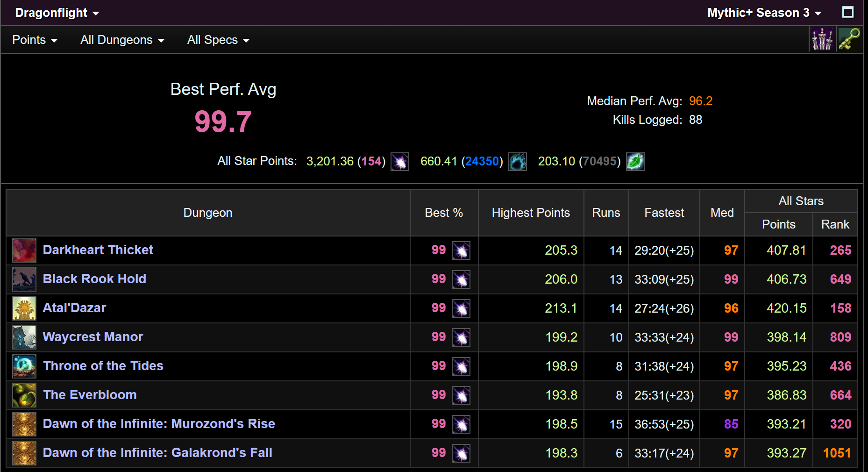Click the 27:24(+26) fastest time

[664, 308]
